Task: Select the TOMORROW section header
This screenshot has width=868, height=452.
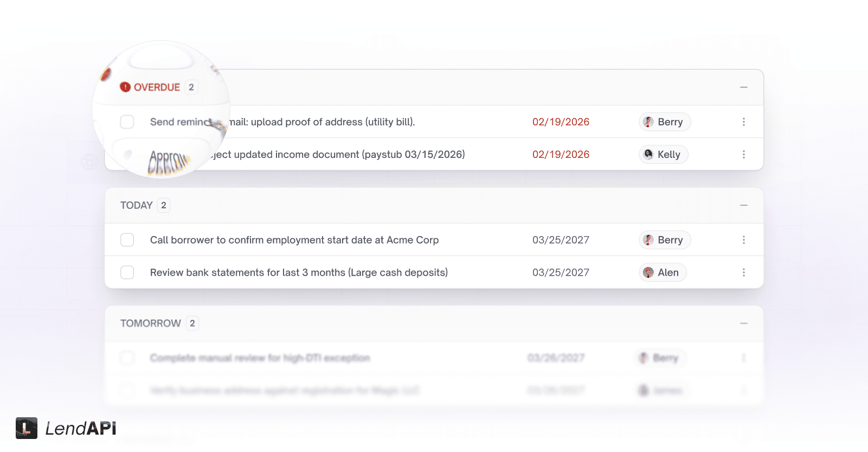Action: pos(150,323)
